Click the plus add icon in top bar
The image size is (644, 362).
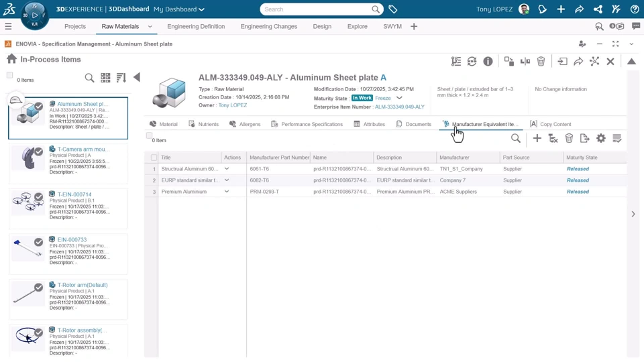(x=561, y=9)
